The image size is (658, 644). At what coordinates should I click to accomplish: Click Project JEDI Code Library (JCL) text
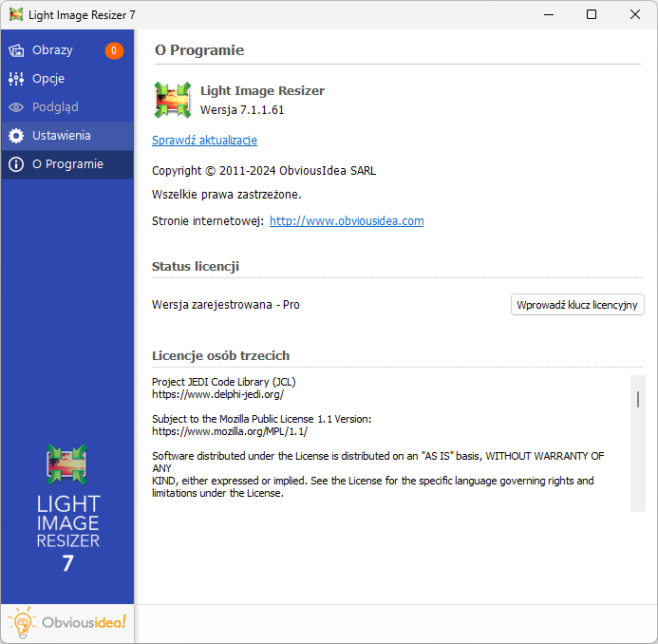[x=224, y=382]
